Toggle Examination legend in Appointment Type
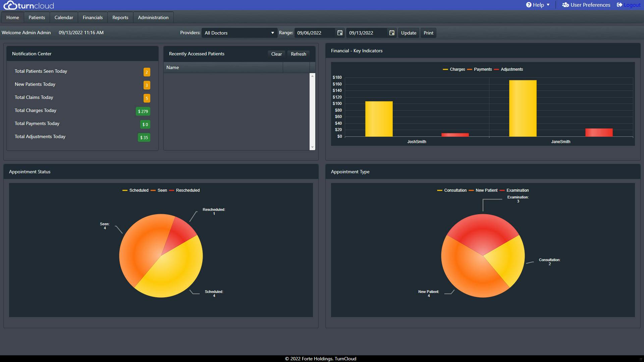644x362 pixels. [517, 190]
